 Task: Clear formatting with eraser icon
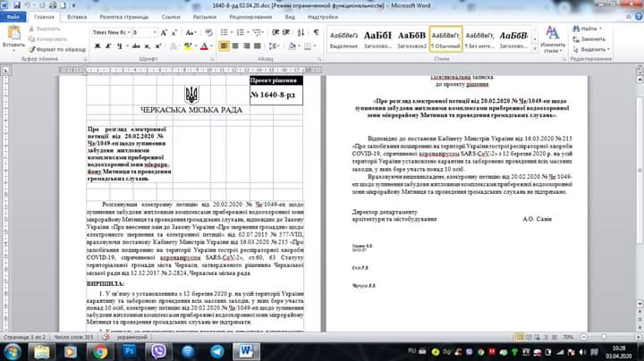point(208,32)
